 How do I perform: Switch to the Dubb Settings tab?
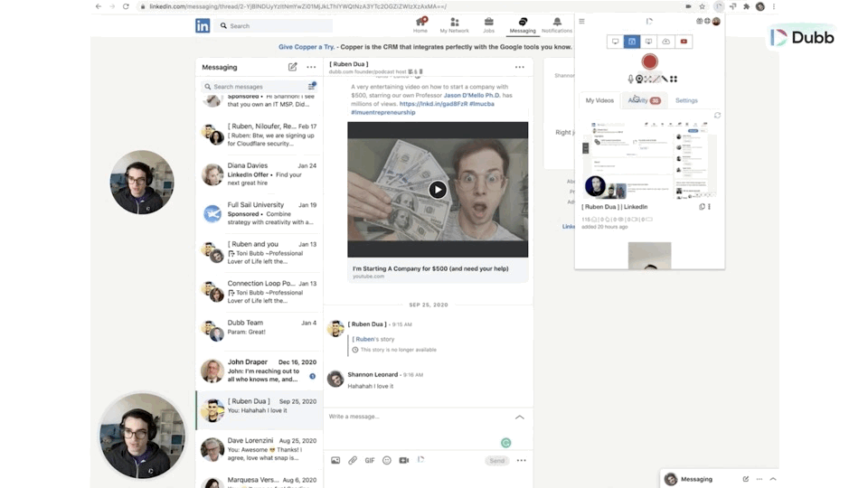(x=686, y=100)
